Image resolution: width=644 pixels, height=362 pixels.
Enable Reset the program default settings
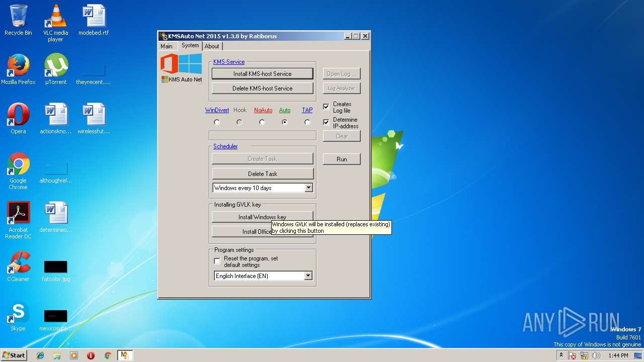217,261
